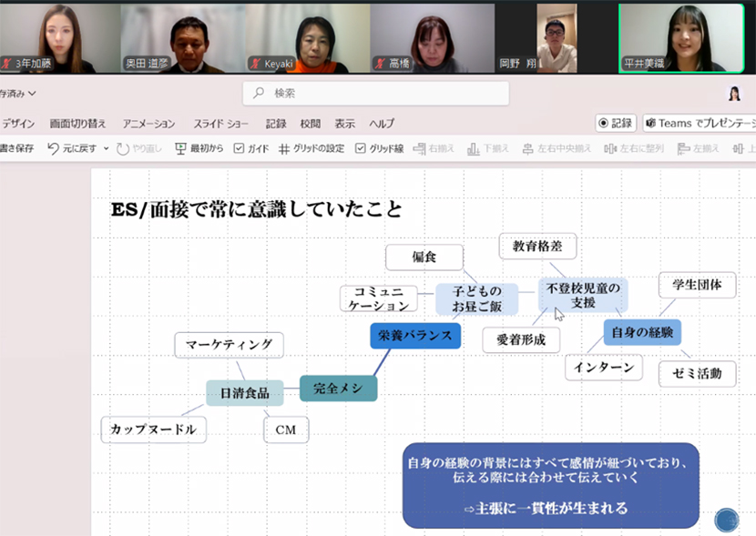The height and width of the screenshot is (536, 756).
Task: Open the Undo history dropdown arrow
Action: tap(106, 148)
